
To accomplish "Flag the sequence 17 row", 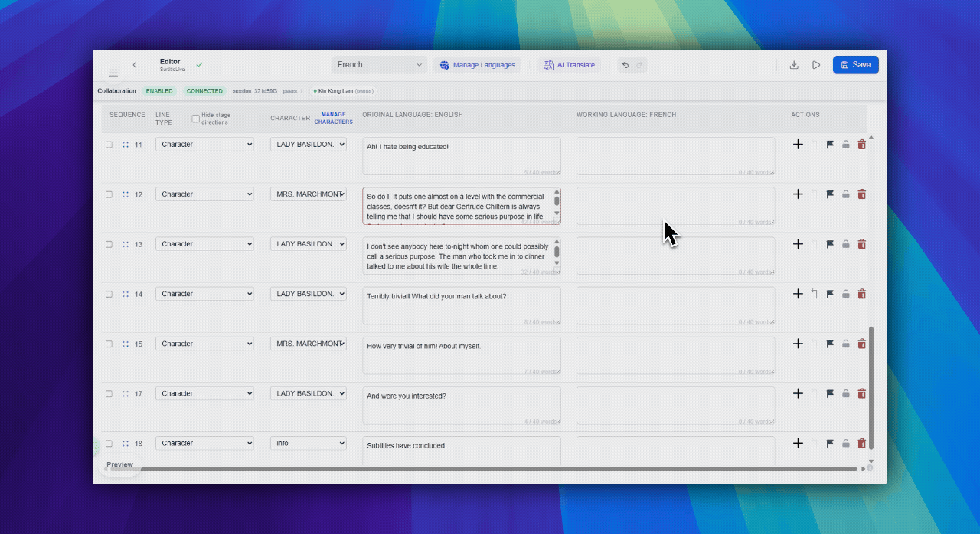I will click(x=830, y=393).
